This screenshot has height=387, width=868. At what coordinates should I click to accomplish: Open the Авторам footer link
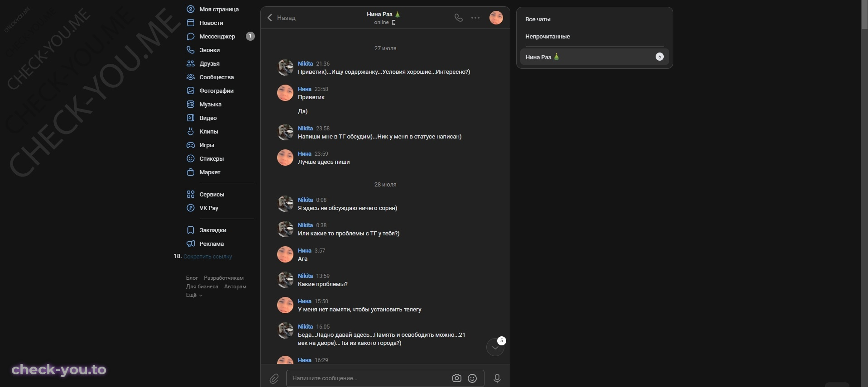(x=235, y=287)
